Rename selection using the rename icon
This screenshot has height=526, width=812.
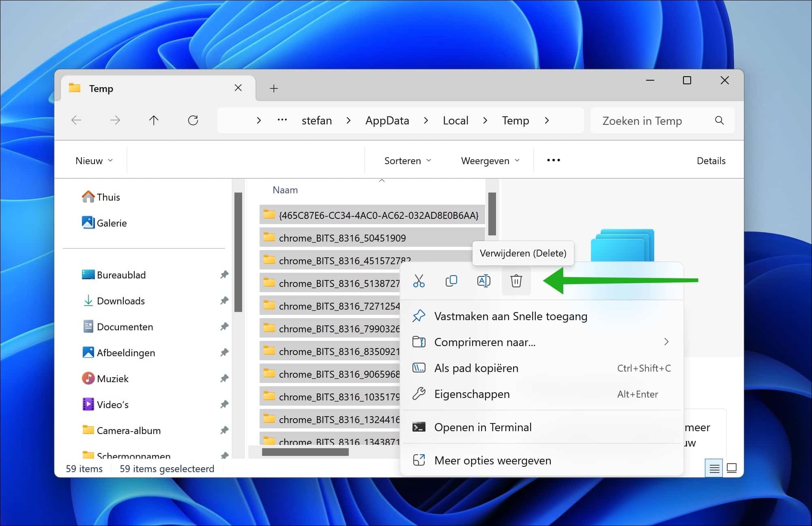[483, 280]
